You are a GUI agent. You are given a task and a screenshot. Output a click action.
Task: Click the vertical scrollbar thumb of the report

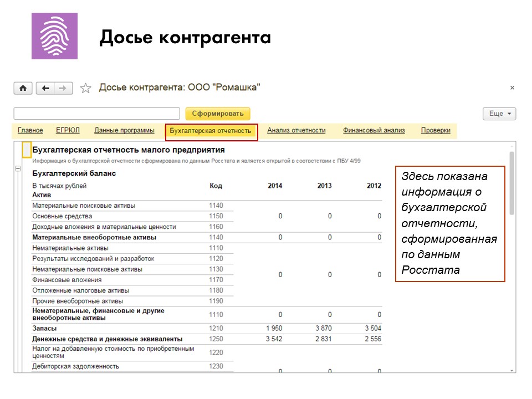512,183
